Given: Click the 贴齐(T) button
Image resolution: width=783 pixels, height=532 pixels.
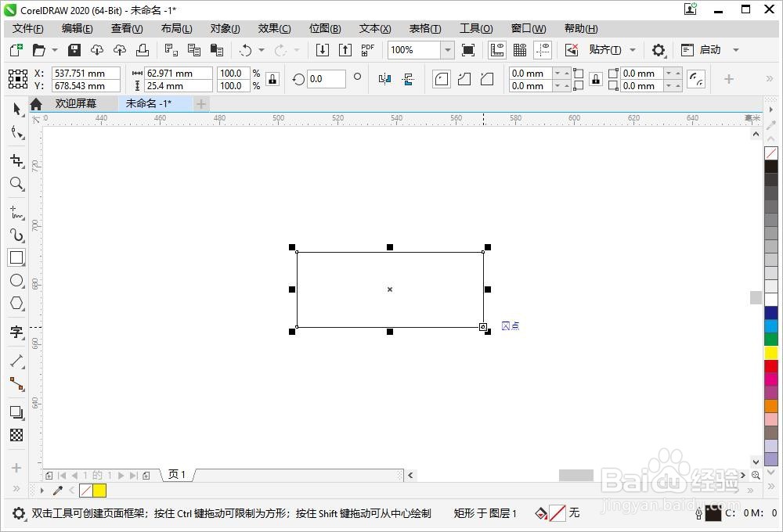Looking at the screenshot, I should [x=604, y=50].
